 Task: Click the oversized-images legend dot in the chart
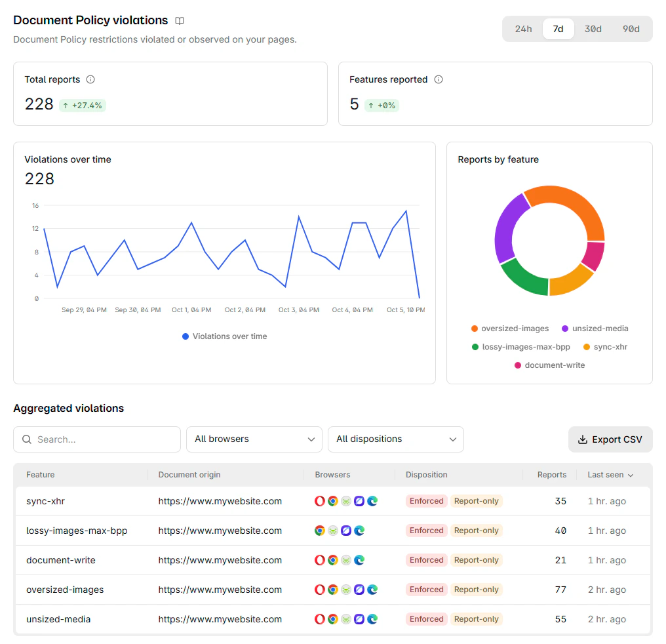coord(475,329)
